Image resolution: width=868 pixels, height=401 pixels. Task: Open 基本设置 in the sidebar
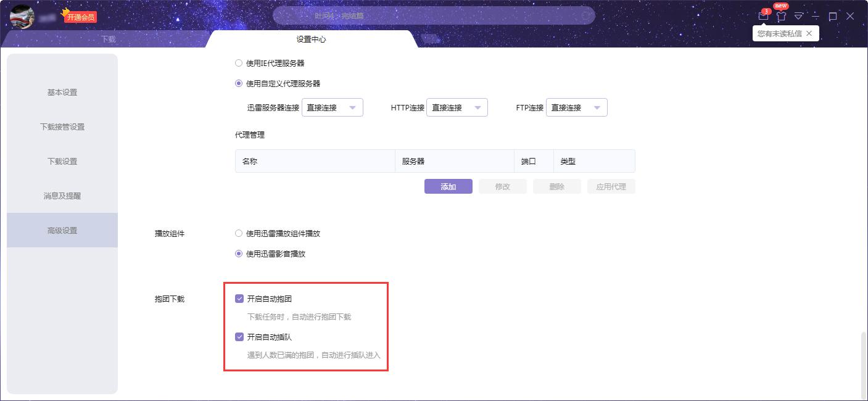click(x=62, y=92)
